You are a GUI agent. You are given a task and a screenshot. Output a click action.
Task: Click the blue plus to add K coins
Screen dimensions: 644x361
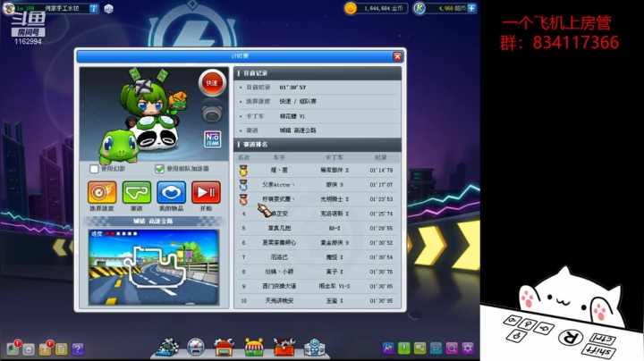471,8
